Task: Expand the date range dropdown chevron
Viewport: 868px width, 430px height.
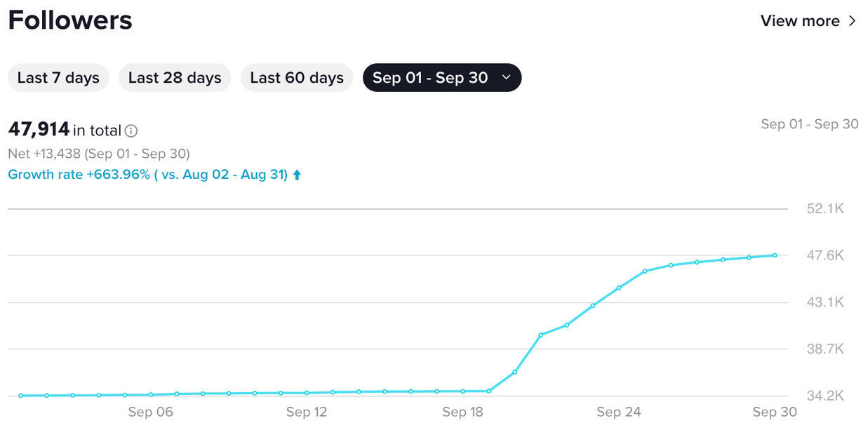Action: pyautogui.click(x=507, y=78)
